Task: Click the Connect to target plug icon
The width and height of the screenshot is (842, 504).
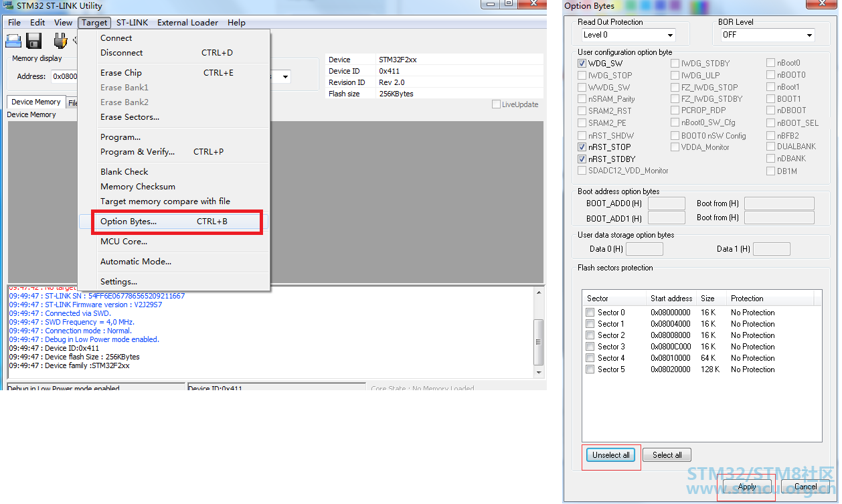Action: tap(60, 41)
